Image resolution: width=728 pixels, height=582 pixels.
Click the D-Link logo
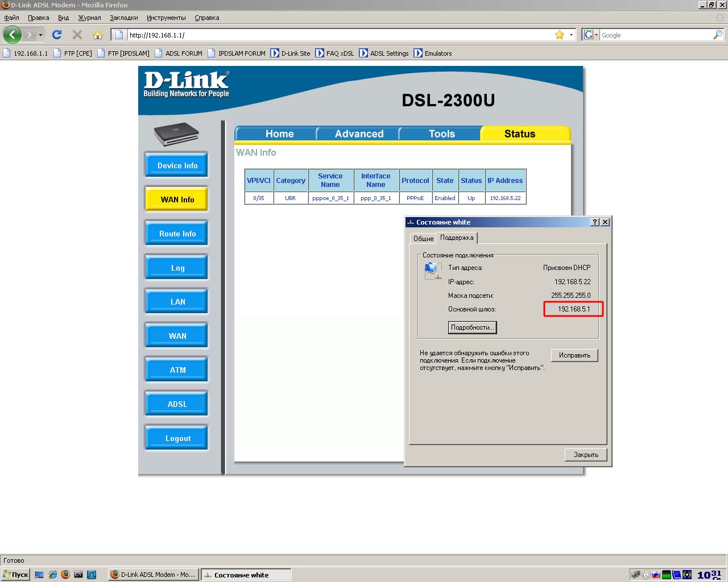click(187, 84)
